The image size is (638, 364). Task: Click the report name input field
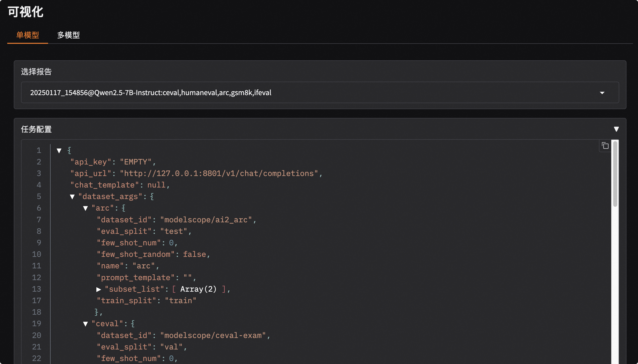point(300,93)
